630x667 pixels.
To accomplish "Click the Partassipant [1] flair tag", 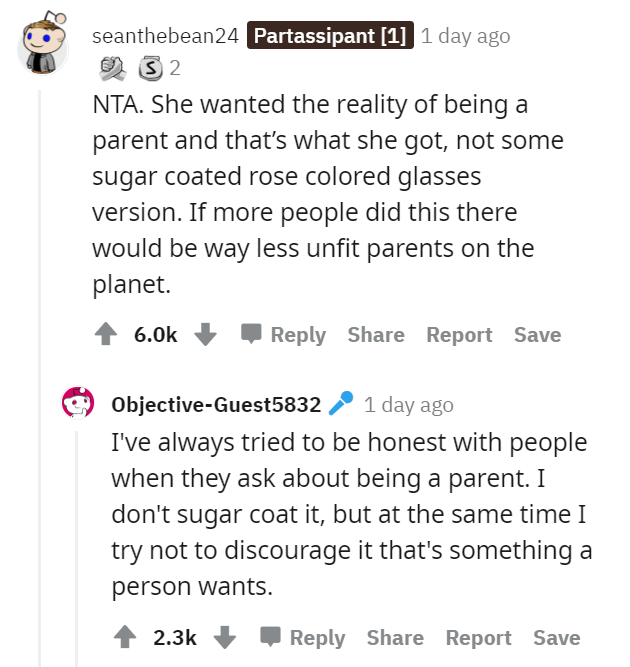I will pyautogui.click(x=331, y=36).
